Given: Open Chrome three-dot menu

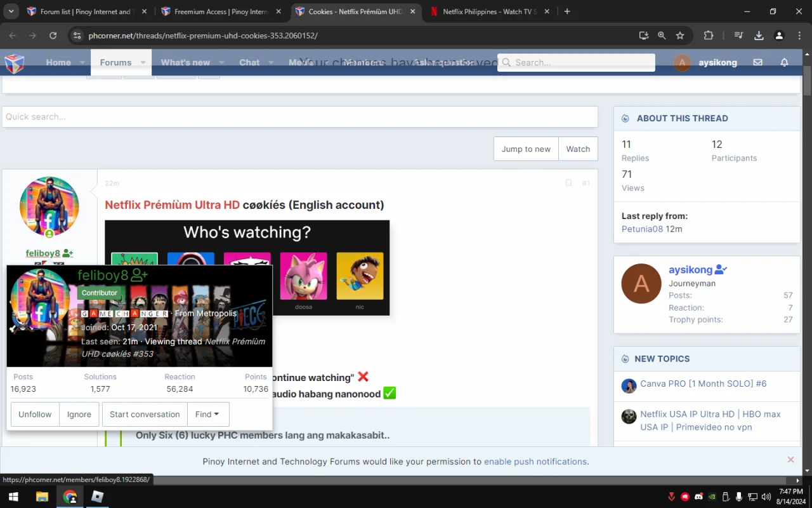Looking at the screenshot, I should [x=799, y=36].
